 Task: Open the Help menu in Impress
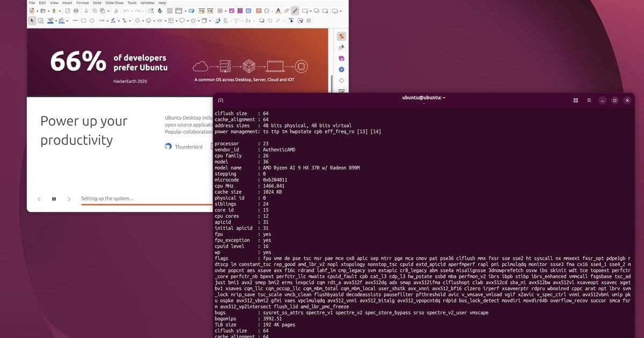click(x=162, y=3)
